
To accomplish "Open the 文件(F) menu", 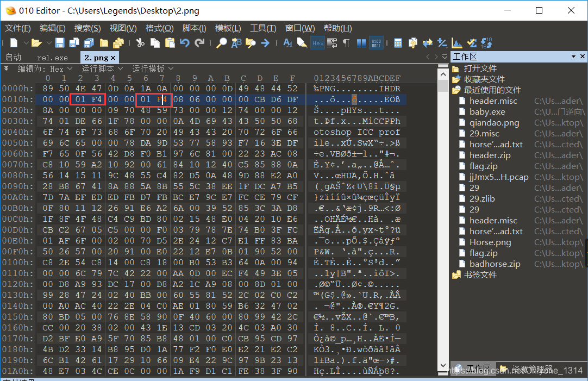I will coord(17,28).
